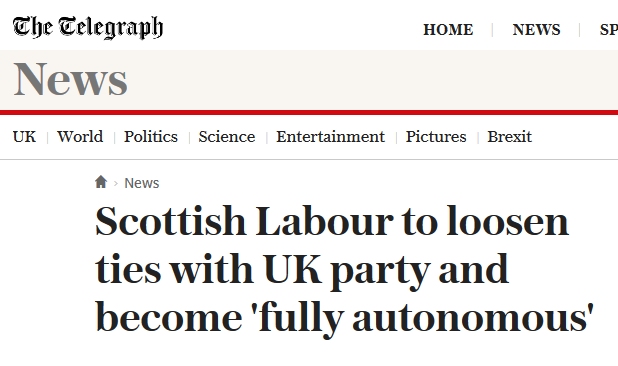Click the breadcrumb chevron separator
Image resolution: width=618 pixels, height=366 pixels.
[x=116, y=183]
